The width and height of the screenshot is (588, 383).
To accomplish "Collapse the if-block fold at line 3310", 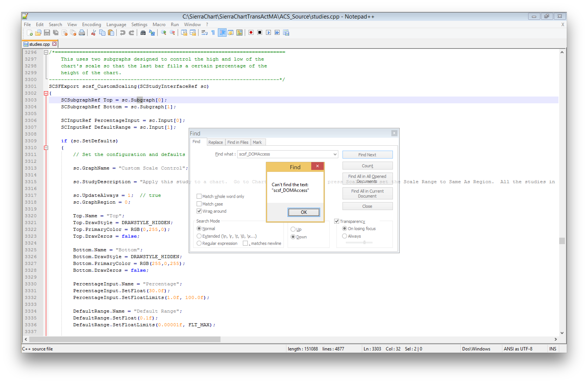I will coord(46,148).
